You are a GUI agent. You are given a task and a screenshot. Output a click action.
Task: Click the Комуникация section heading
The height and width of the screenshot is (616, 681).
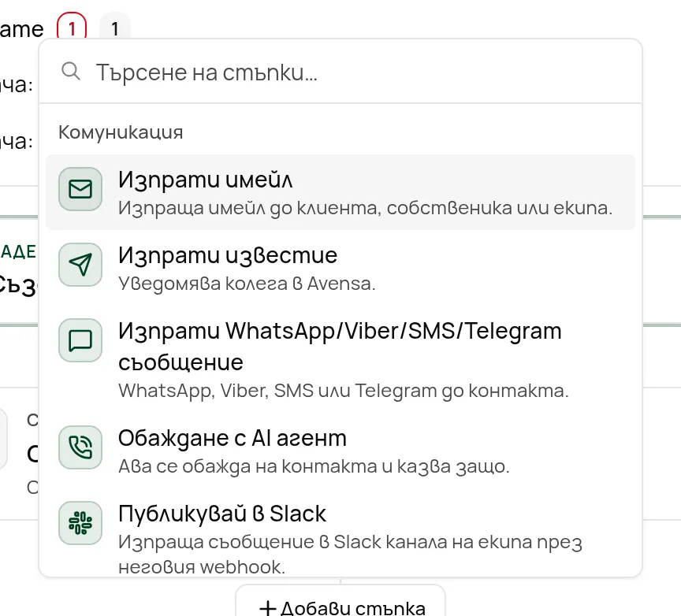tap(121, 132)
